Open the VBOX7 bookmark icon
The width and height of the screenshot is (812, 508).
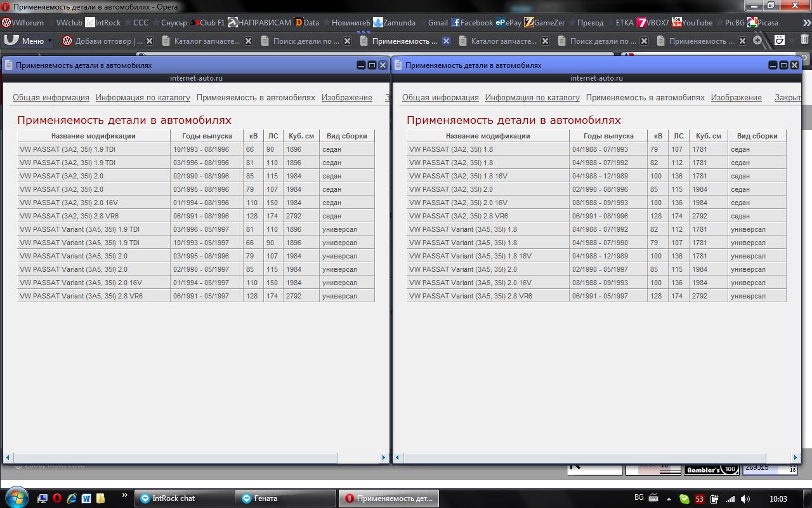[641, 22]
